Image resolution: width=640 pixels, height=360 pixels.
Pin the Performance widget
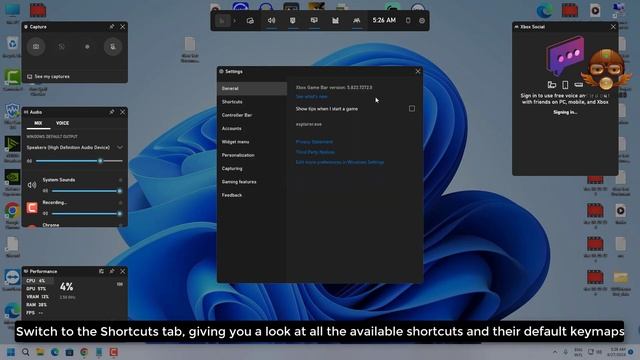click(112, 271)
